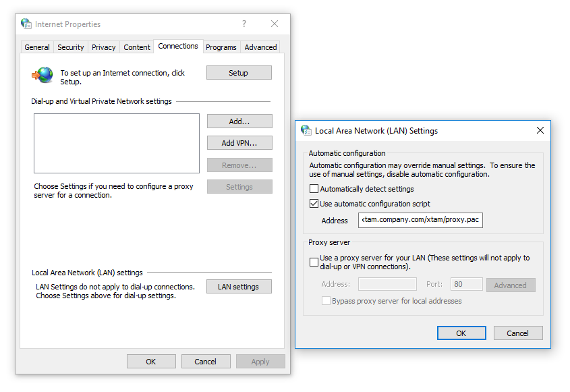
Task: Disable Use automatic configuration script
Action: coord(314,203)
